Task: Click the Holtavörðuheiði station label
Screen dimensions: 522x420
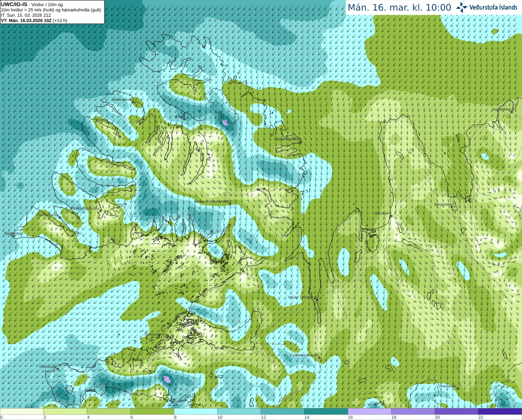Action: [x=306, y=355]
